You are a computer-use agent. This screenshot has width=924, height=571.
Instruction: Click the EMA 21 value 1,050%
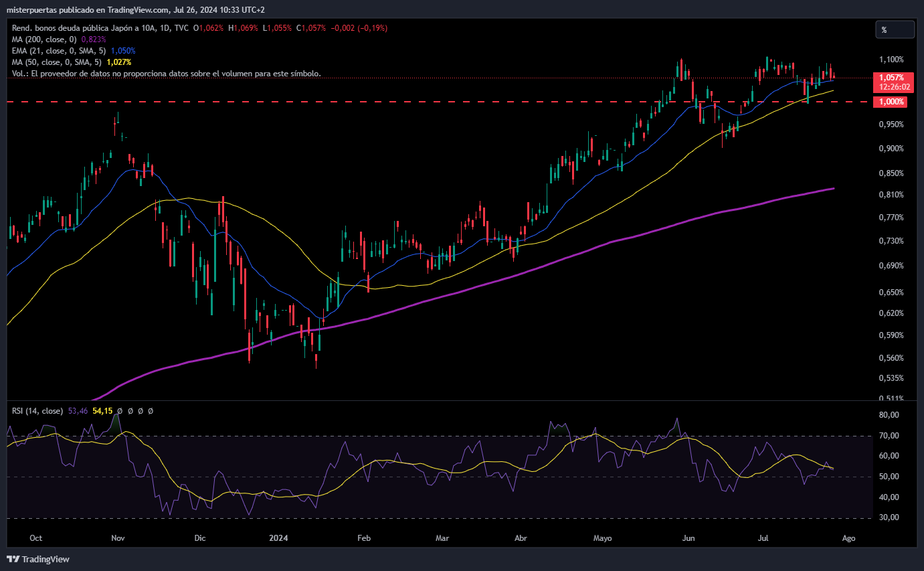123,51
